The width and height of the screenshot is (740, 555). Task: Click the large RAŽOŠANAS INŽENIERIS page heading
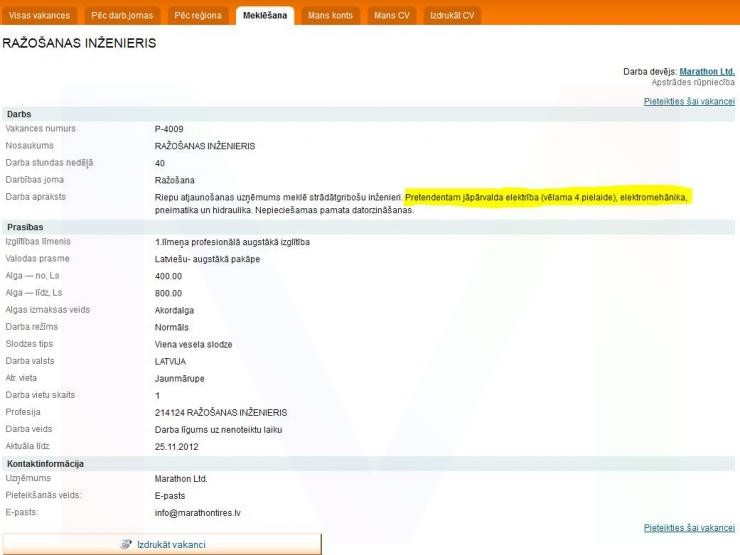pyautogui.click(x=81, y=45)
